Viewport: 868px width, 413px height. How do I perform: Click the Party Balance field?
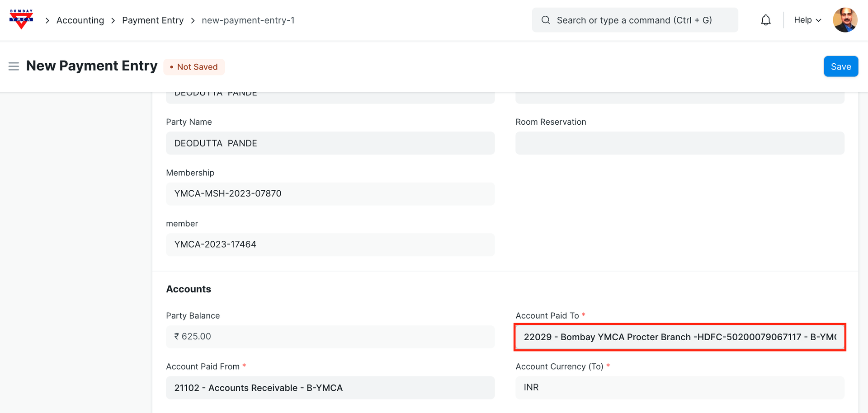(330, 337)
